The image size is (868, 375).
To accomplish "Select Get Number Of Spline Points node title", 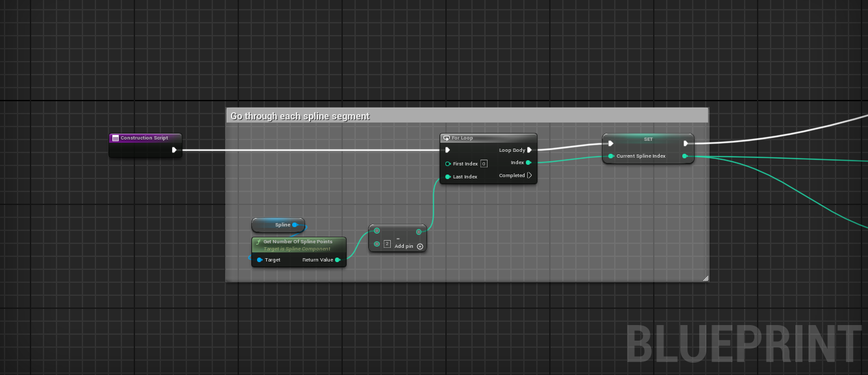I will coord(297,241).
